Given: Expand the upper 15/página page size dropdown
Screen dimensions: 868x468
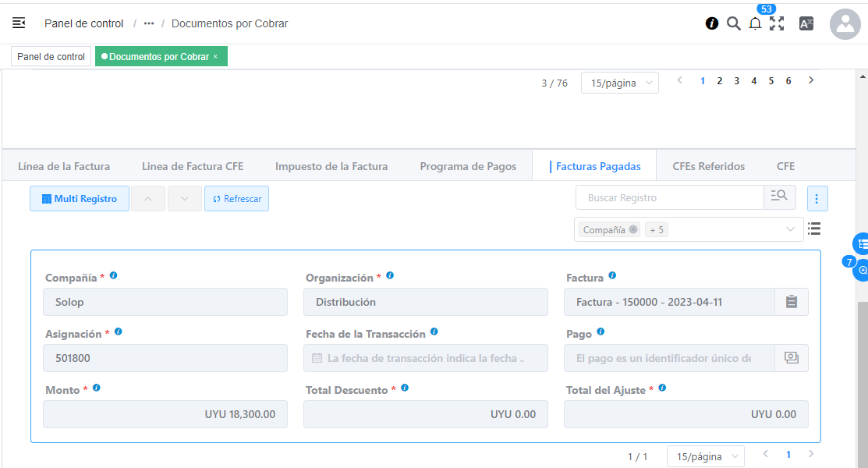Looking at the screenshot, I should (x=619, y=83).
